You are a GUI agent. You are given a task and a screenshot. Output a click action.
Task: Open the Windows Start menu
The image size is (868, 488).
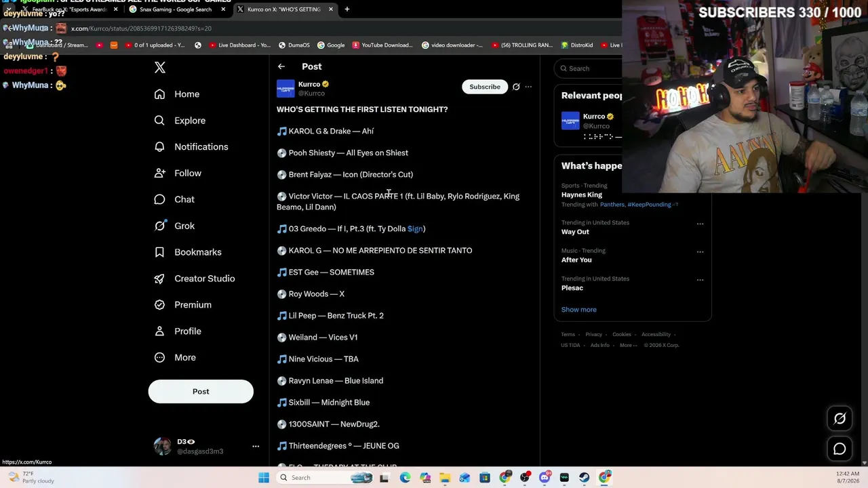(x=264, y=478)
